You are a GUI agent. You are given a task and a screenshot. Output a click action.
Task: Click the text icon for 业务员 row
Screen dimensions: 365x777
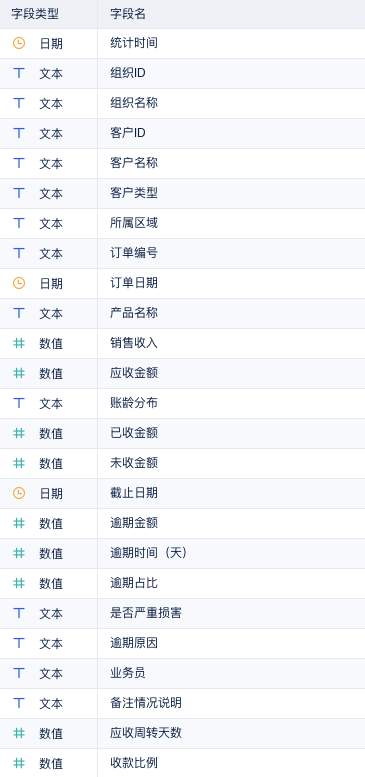pos(19,673)
